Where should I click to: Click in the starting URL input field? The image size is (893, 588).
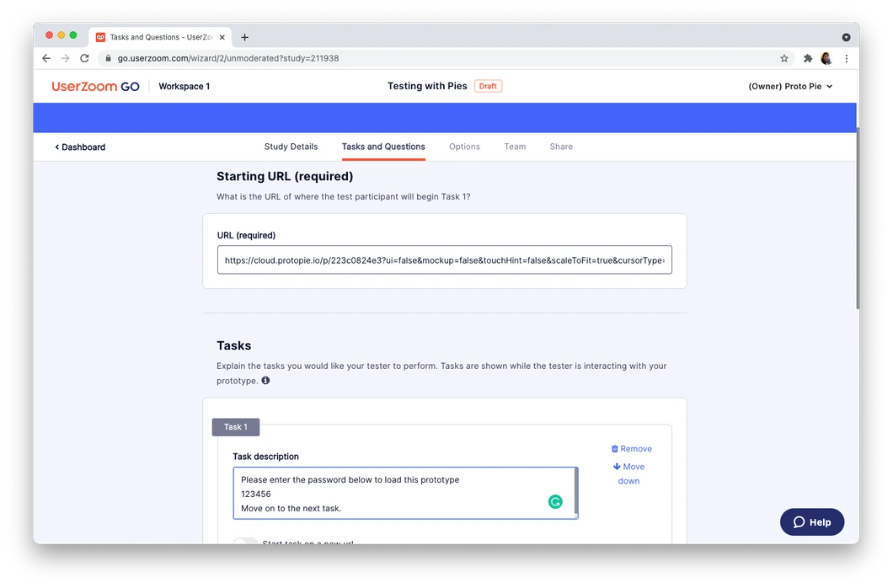[x=444, y=259]
